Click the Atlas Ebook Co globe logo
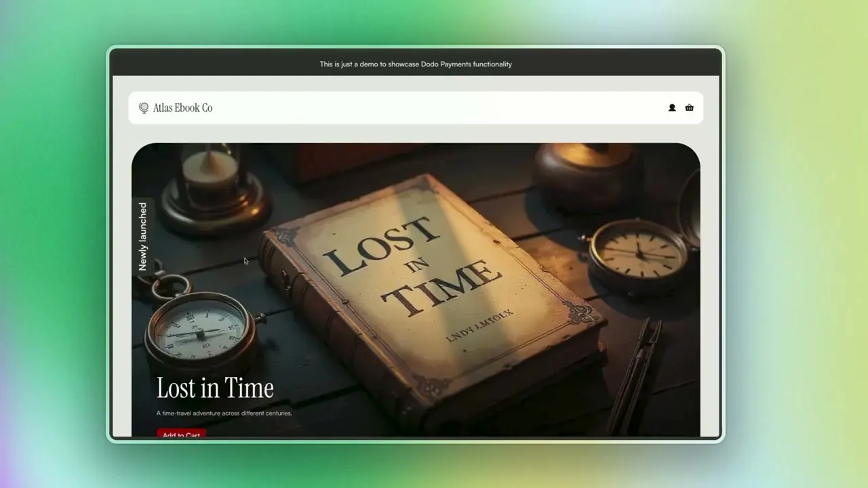 click(x=144, y=108)
